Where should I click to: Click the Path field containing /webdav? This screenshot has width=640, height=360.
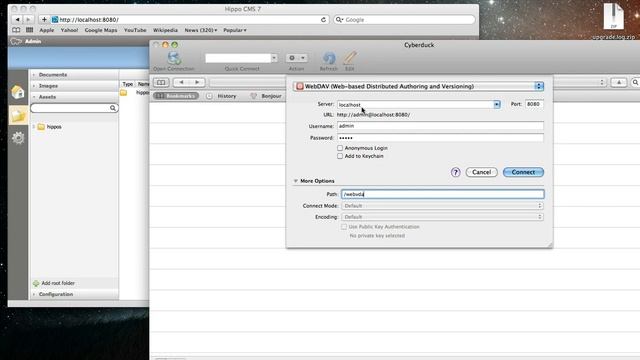442,194
